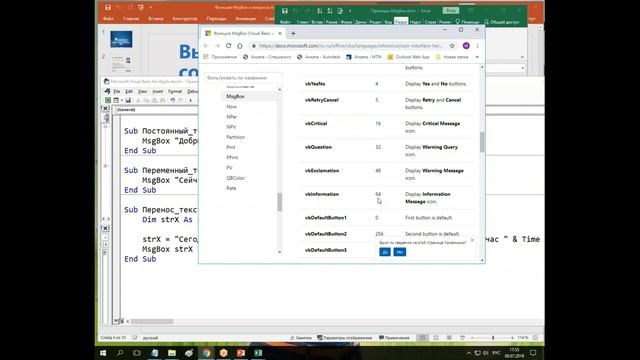Image resolution: width=640 pixels, height=360 pixels.
Task: Click taskbar search magnifier icon
Action: click(x=120, y=353)
